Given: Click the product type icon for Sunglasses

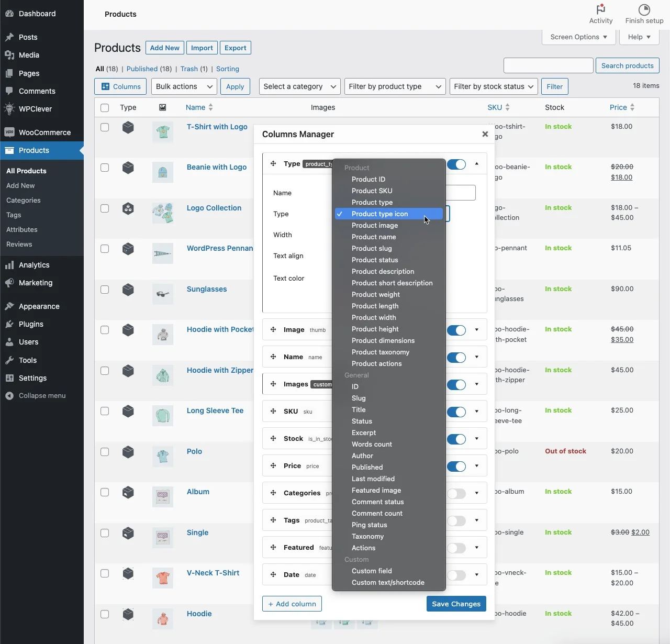Looking at the screenshot, I should point(128,290).
